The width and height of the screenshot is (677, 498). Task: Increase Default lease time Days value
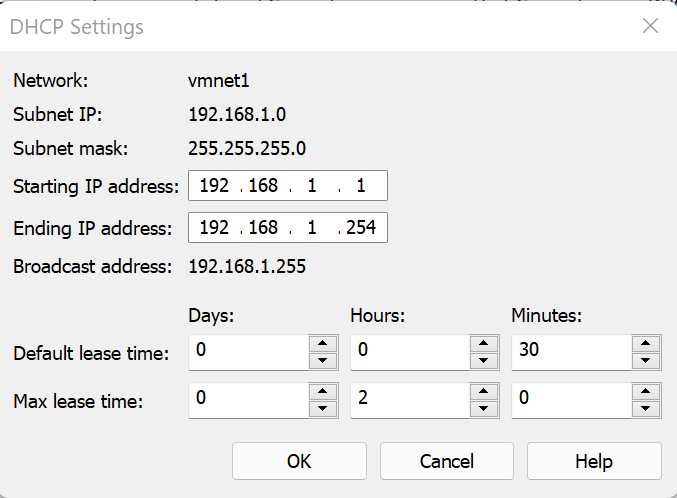[x=323, y=343]
